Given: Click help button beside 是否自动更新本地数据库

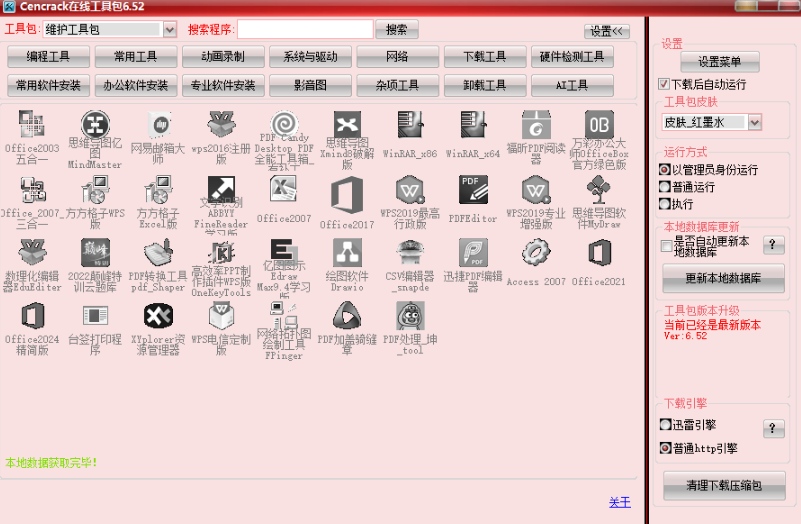Looking at the screenshot, I should coord(773,245).
